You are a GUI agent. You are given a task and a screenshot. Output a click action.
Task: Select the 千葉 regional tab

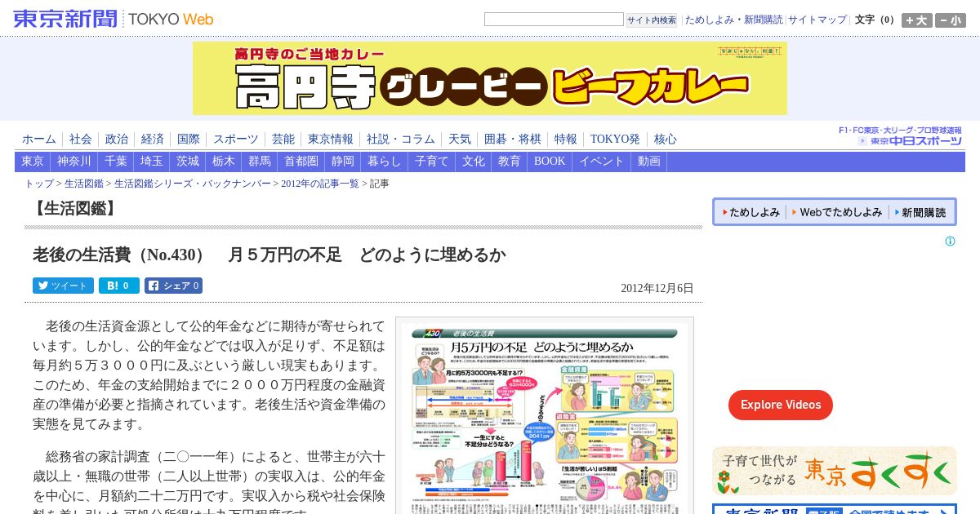(x=116, y=162)
